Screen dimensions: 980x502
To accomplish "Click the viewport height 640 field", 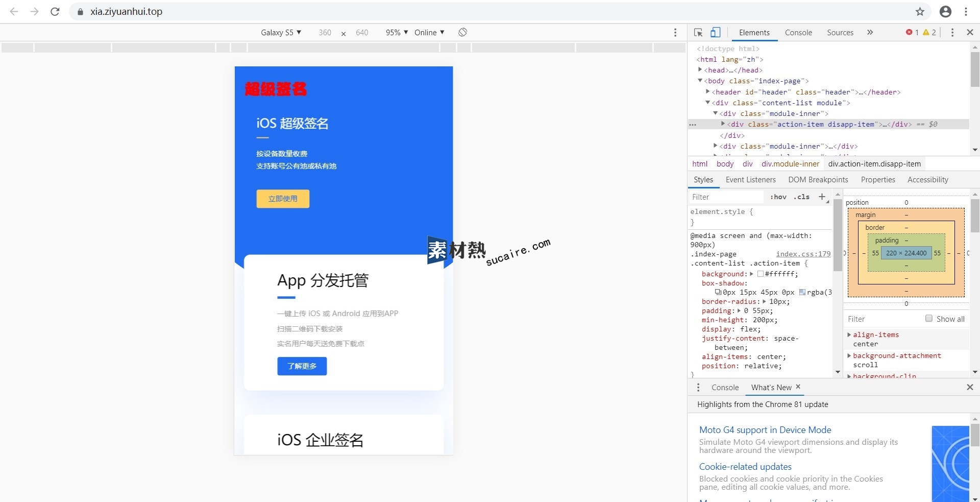I will pos(362,32).
